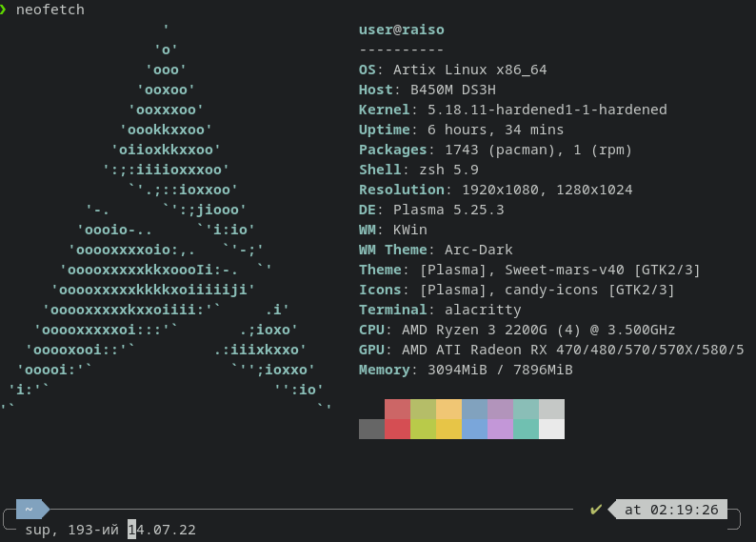Click the 'sup, 193-ий' typed text
The image size is (756, 542).
click(x=71, y=530)
